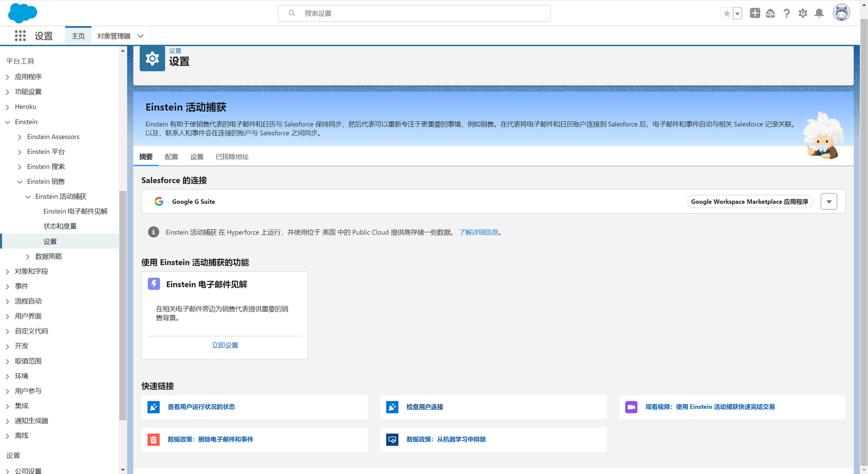Open the global actions plus icon
This screenshot has width=868, height=474.
(x=755, y=13)
